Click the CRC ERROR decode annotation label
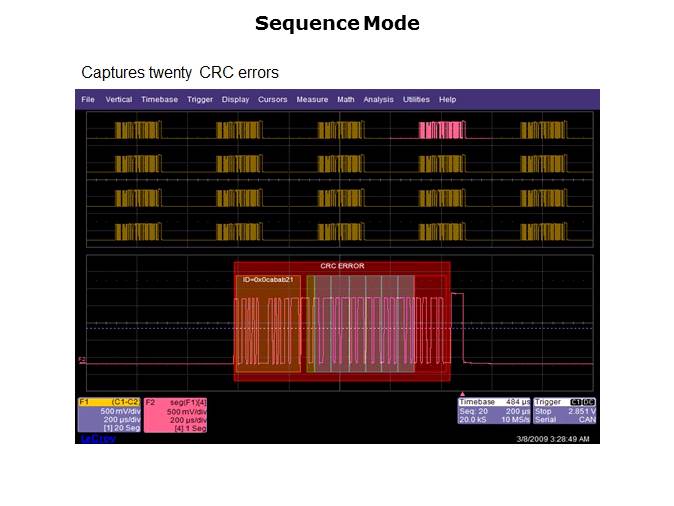674x506 pixels. (x=342, y=266)
